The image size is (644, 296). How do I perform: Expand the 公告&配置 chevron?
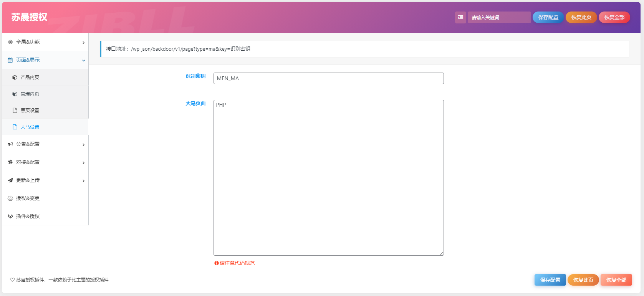click(x=83, y=145)
